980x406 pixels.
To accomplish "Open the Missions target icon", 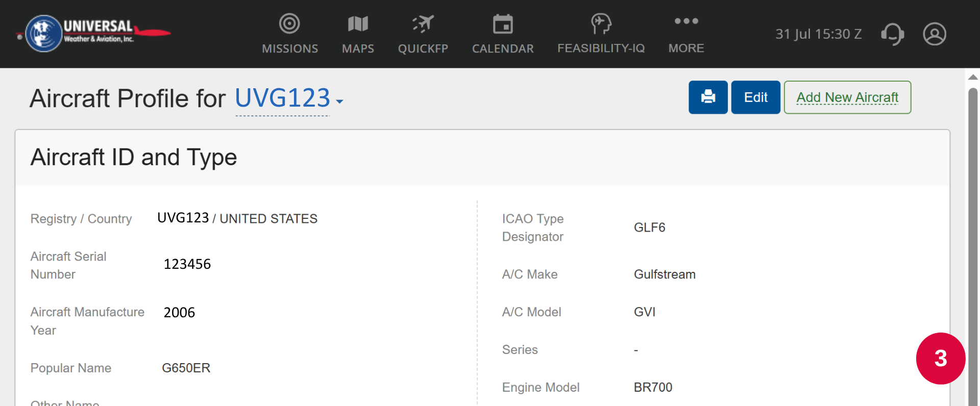I will [289, 23].
